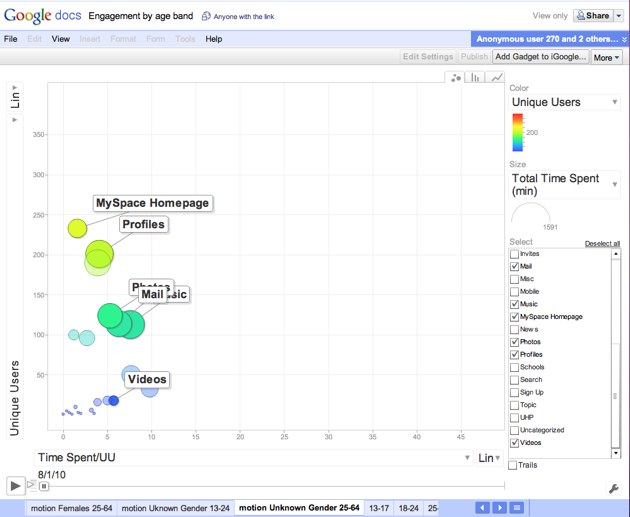Viewport: 630px width, 517px height.
Task: Open the x-axis Lin scale dropdown
Action: coord(489,458)
